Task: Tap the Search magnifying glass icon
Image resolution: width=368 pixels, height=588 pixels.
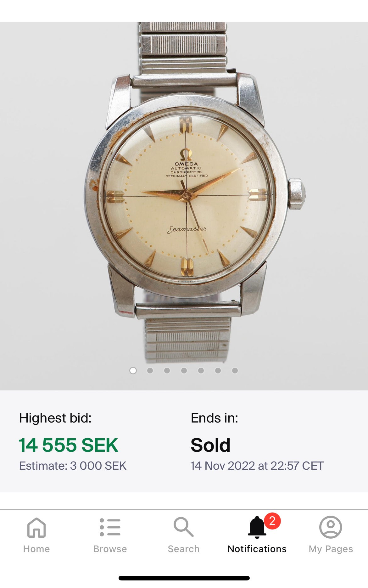Action: tap(184, 527)
